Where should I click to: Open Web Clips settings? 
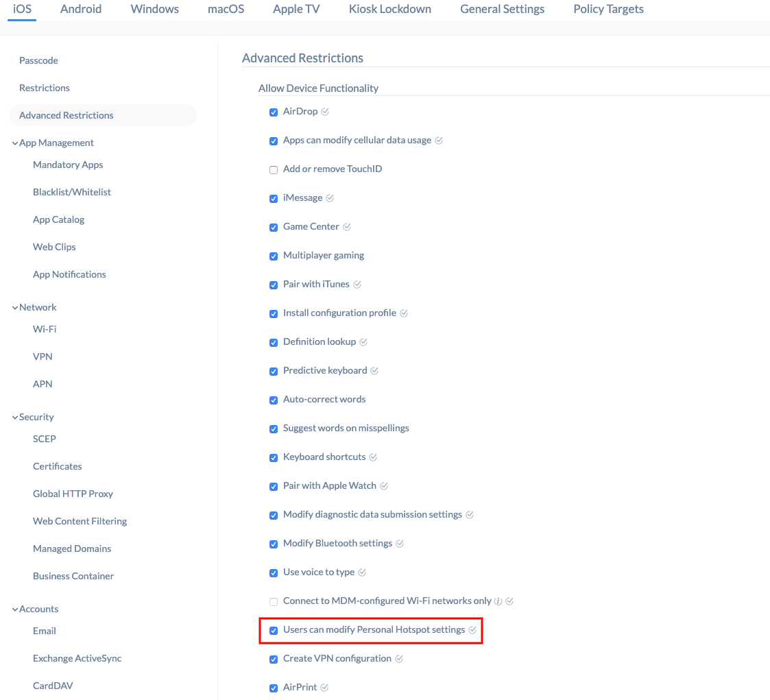[x=54, y=247]
